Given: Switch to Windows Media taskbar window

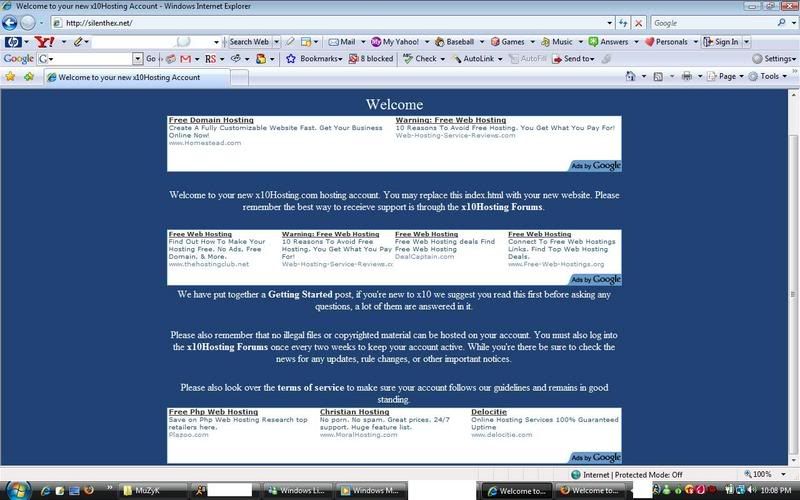Looking at the screenshot, I should click(x=371, y=491).
